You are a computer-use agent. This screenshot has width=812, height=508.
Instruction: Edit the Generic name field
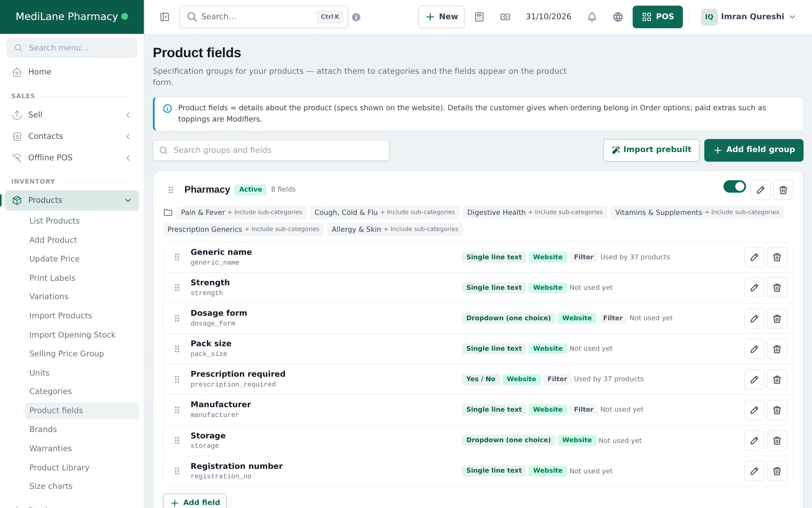pyautogui.click(x=754, y=257)
